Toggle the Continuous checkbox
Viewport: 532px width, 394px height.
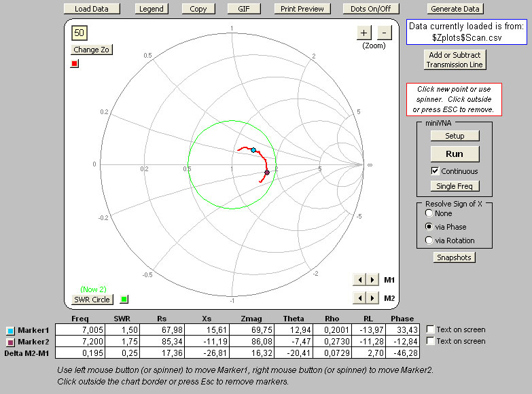[x=436, y=171]
